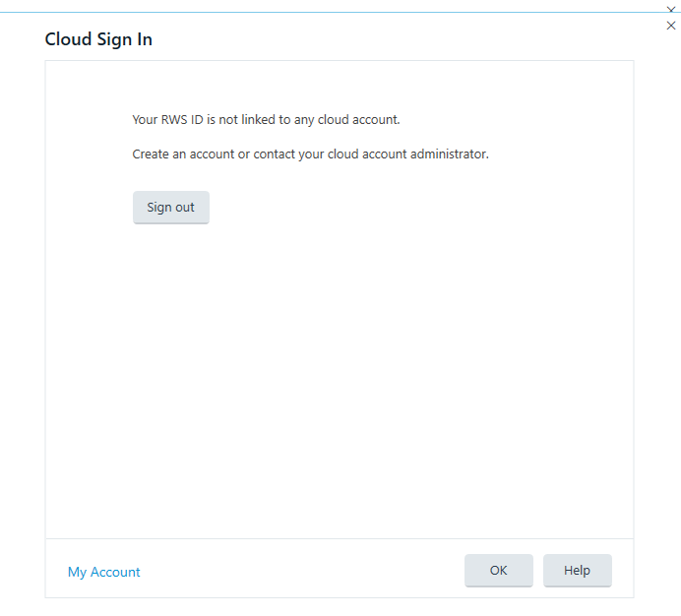The height and width of the screenshot is (616, 681).
Task: Click the Cloud Sign In title
Action: coord(98,39)
